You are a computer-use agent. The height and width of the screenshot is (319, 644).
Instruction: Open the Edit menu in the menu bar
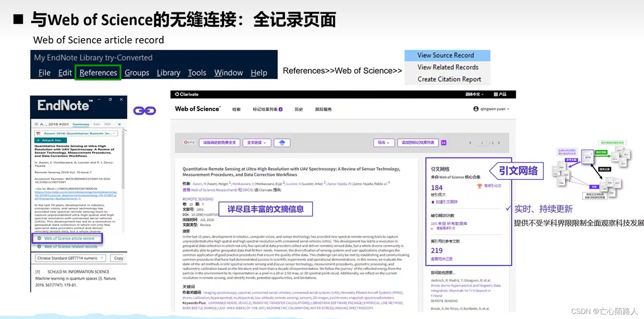65,73
